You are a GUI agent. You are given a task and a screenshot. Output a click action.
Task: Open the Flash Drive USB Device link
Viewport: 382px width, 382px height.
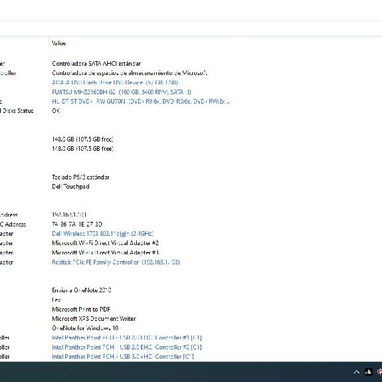click(115, 82)
